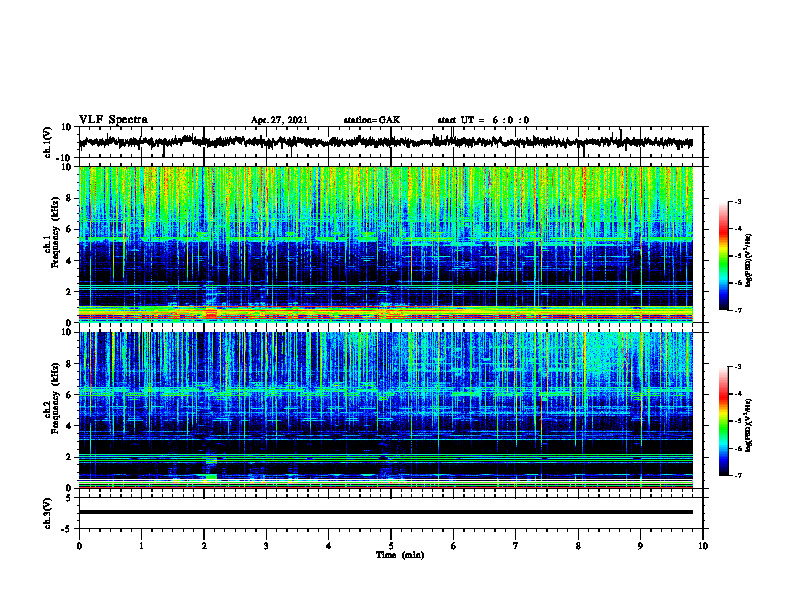Click inside the ch.2 spectrogram panel
The height and width of the screenshot is (612, 792).
[386, 410]
